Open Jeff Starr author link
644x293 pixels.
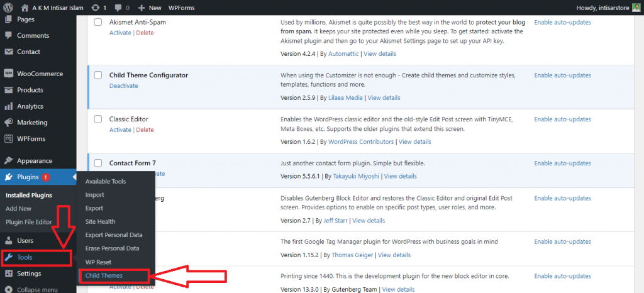(336, 220)
